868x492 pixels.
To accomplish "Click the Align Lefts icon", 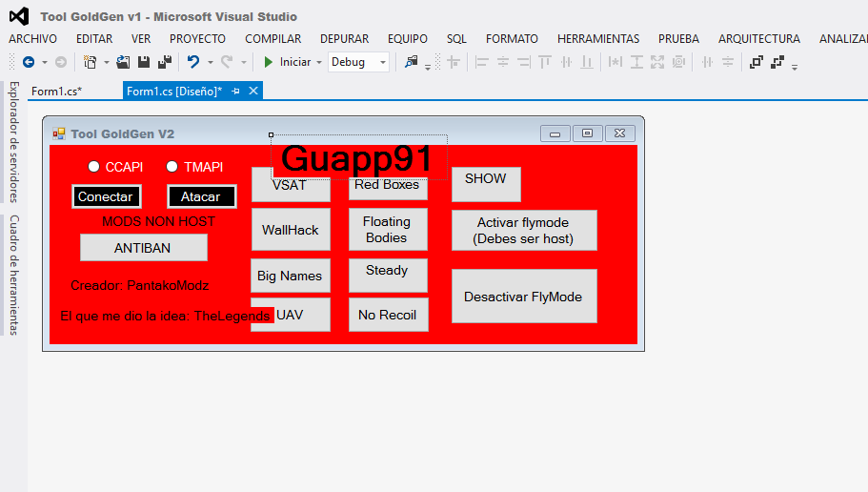I will click(481, 62).
